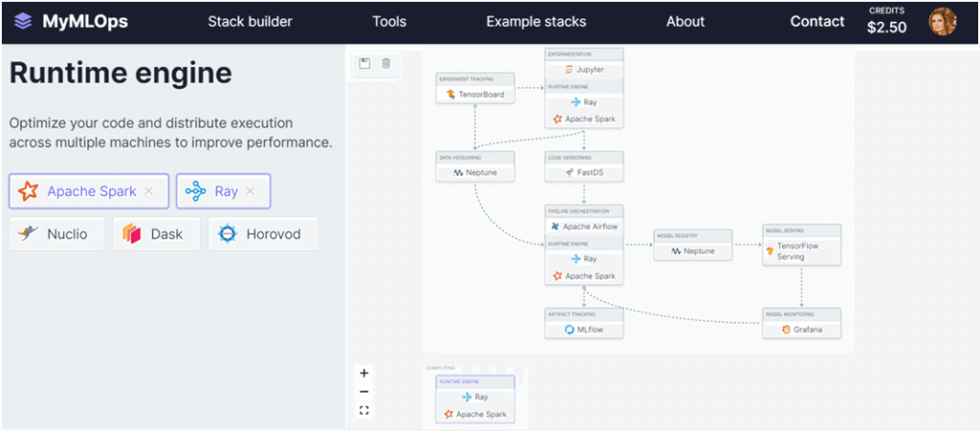Select the Horovod runtime option
The image size is (980, 431).
tap(262, 234)
